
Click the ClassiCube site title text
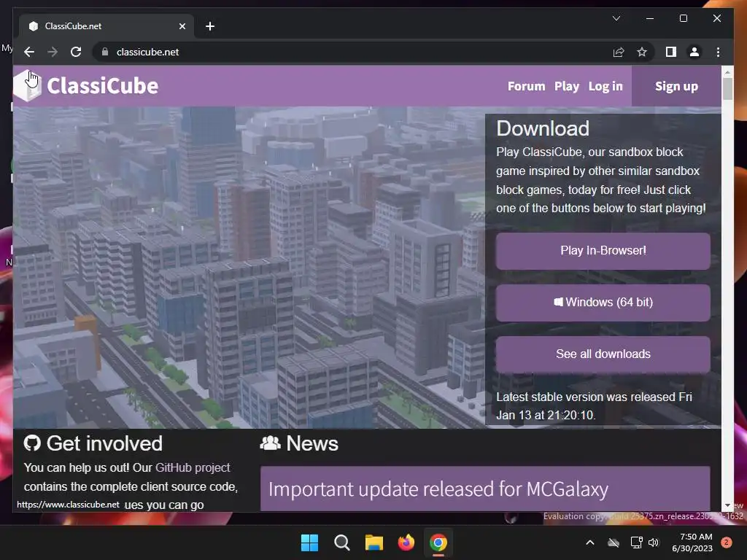tap(102, 86)
